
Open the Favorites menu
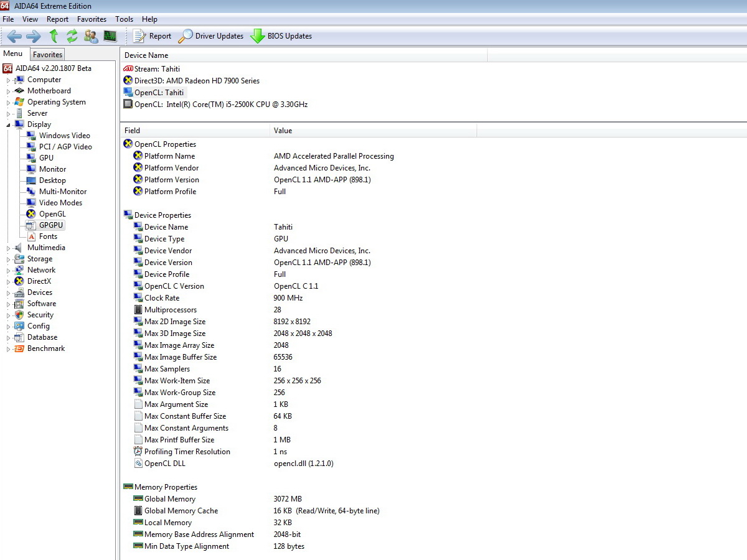[x=92, y=19]
